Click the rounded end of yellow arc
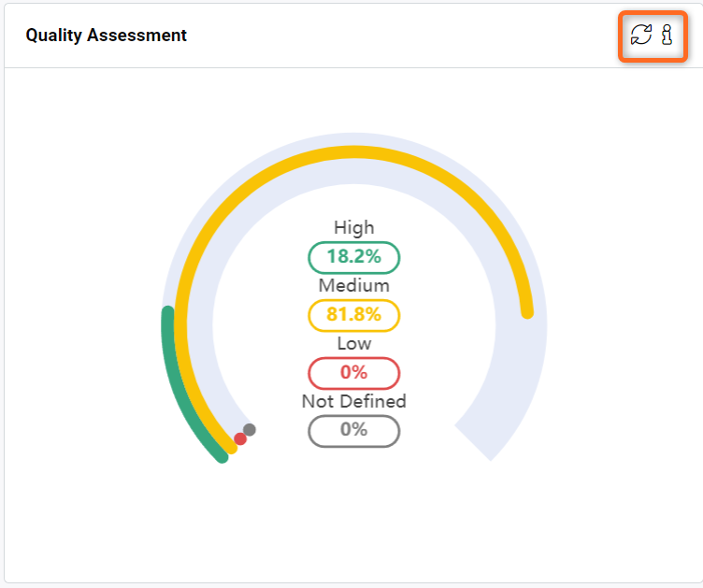The image size is (703, 588). point(527,312)
